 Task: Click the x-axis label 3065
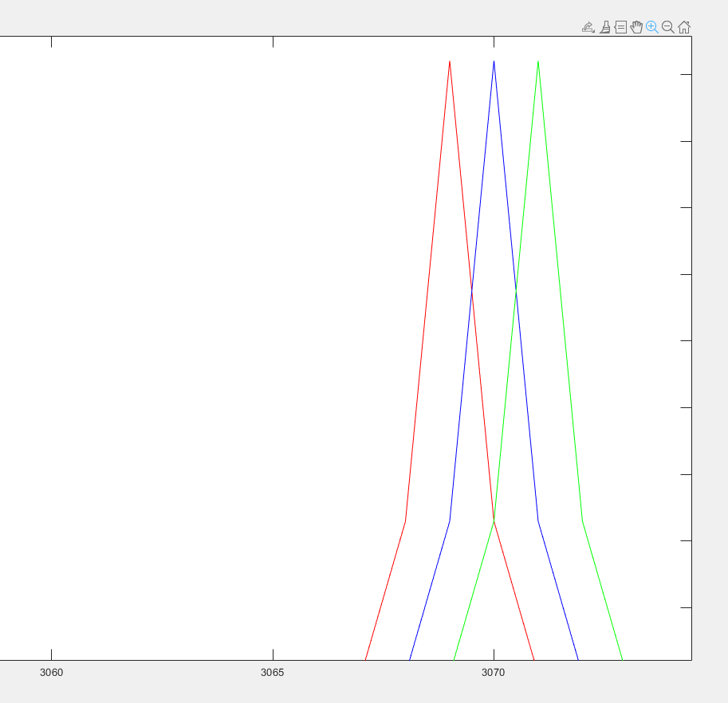pyautogui.click(x=273, y=673)
